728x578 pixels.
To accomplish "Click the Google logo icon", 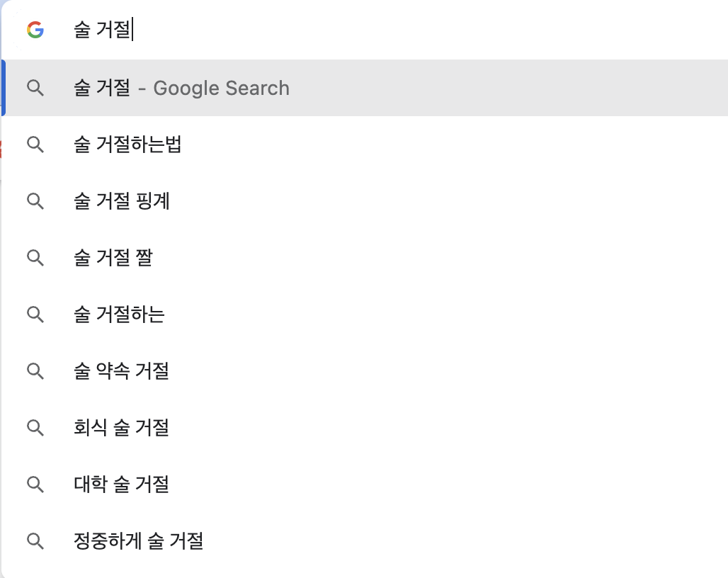I will tap(35, 29).
